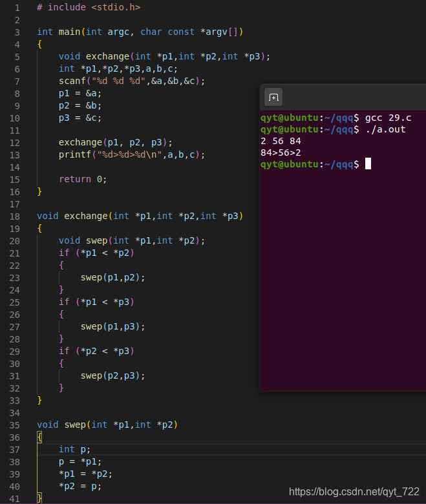Click the 'if (*p2 < *p3)' condition
The height and width of the screenshot is (504, 426).
tap(96, 351)
